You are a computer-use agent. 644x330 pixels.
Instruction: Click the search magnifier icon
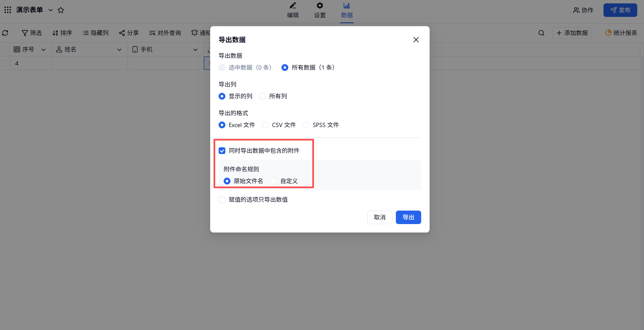click(x=541, y=33)
